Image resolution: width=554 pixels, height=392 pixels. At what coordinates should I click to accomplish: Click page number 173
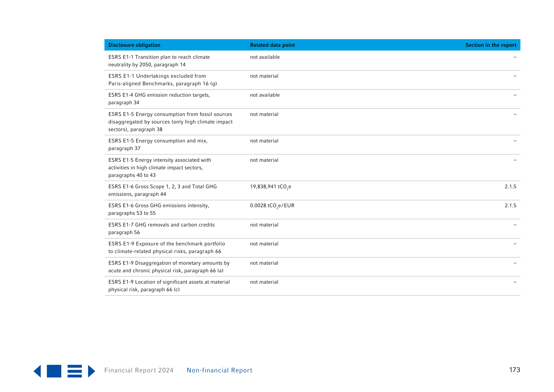[515, 370]
